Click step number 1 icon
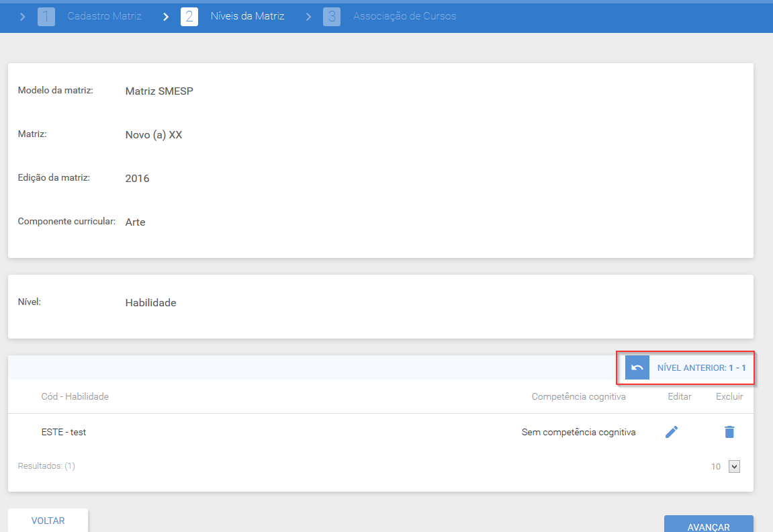Screen dimensions: 773x532 pos(46,17)
